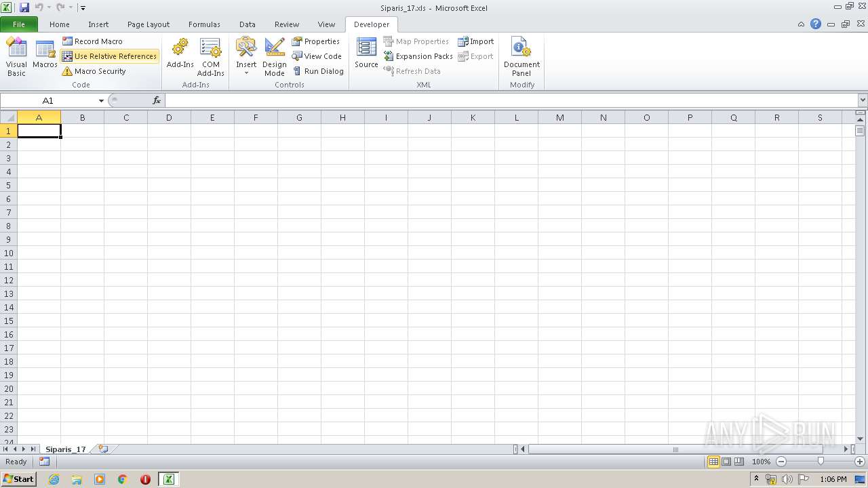Save the workbook from Quick Access

pyautogui.click(x=24, y=7)
